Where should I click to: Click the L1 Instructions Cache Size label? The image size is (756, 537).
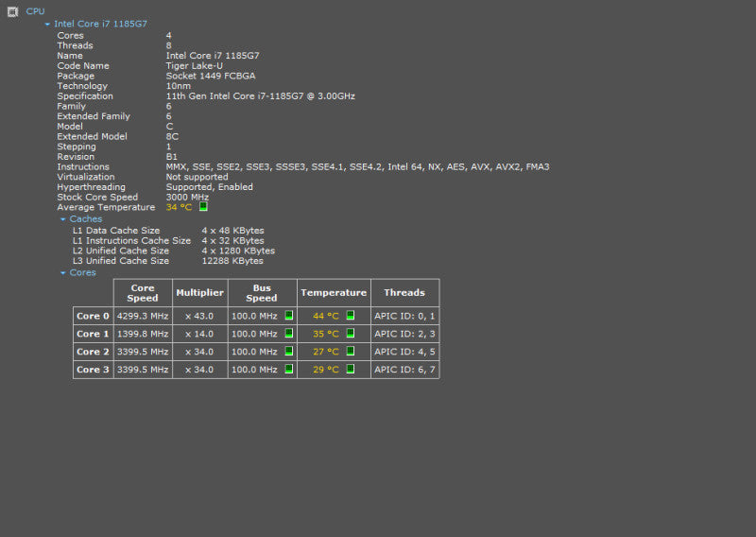(131, 241)
